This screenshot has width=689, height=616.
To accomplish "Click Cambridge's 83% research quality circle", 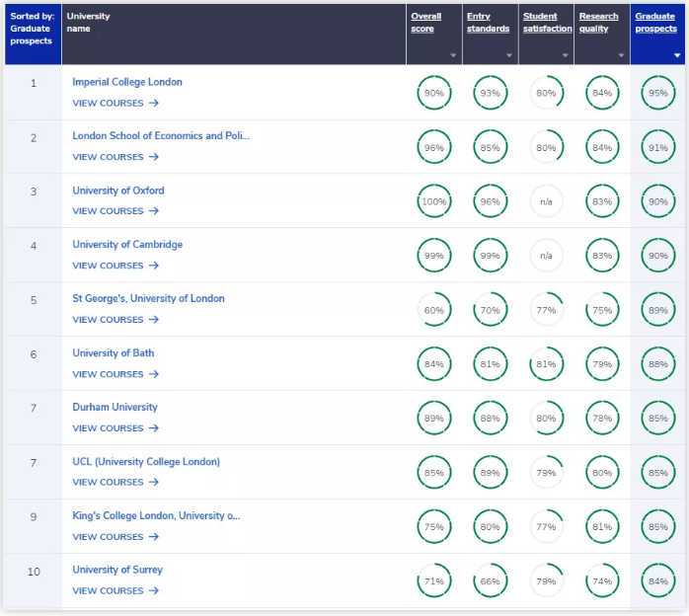I will pos(602,256).
